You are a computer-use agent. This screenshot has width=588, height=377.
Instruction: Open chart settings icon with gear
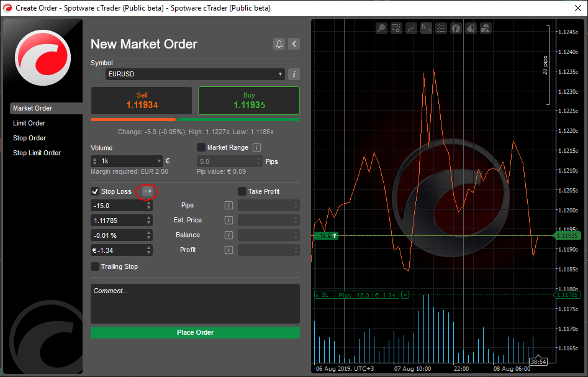(x=396, y=28)
